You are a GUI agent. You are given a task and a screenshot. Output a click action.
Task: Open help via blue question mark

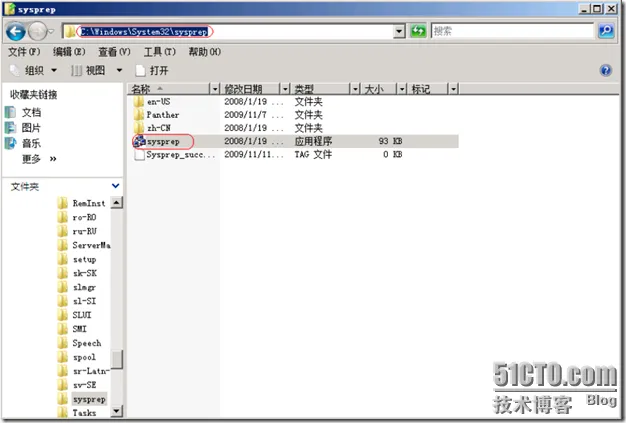[606, 71]
